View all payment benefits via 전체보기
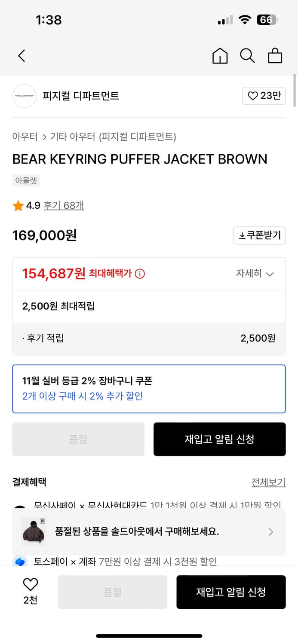 click(x=268, y=482)
